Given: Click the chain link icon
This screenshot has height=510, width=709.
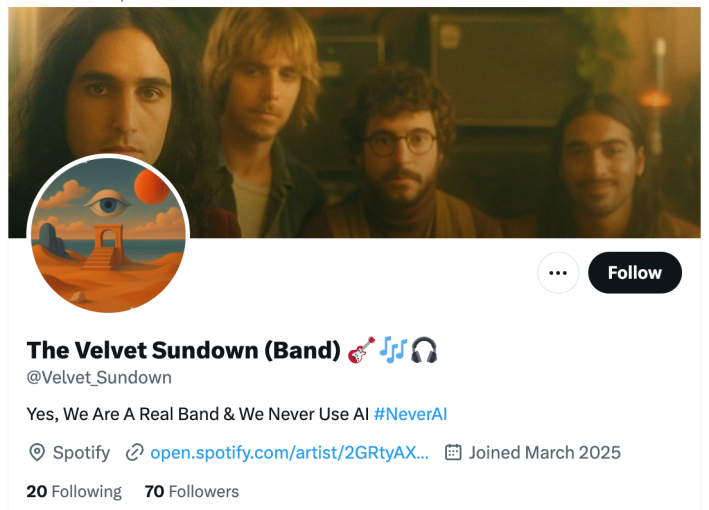Looking at the screenshot, I should [x=134, y=453].
